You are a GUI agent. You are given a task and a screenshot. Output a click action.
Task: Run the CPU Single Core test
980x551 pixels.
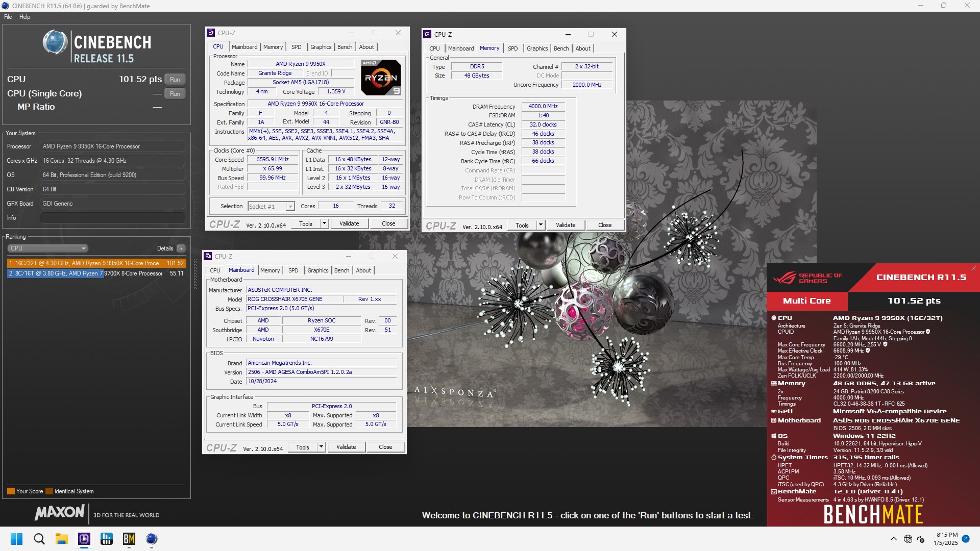tap(175, 94)
